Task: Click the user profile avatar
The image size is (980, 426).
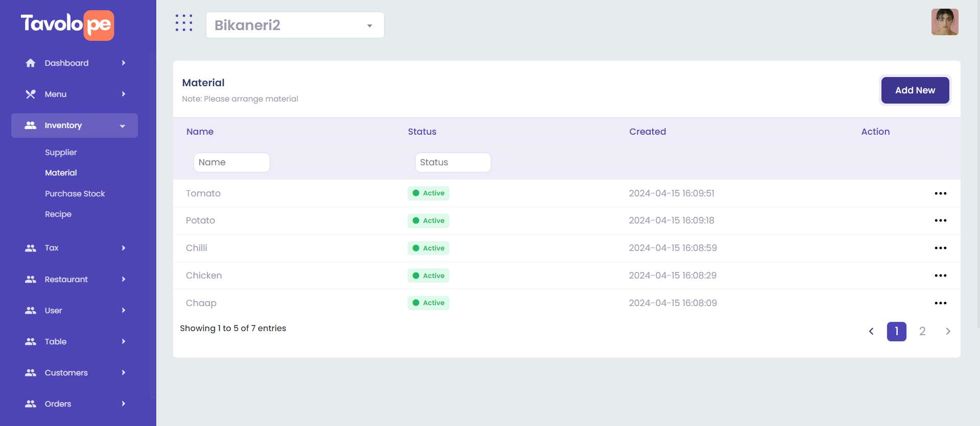Action: 944,22
